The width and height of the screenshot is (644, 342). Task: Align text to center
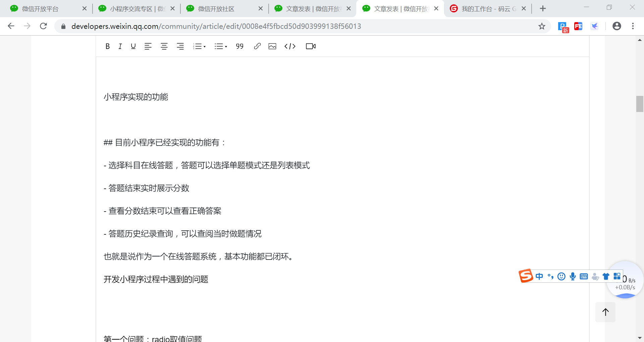click(x=164, y=46)
